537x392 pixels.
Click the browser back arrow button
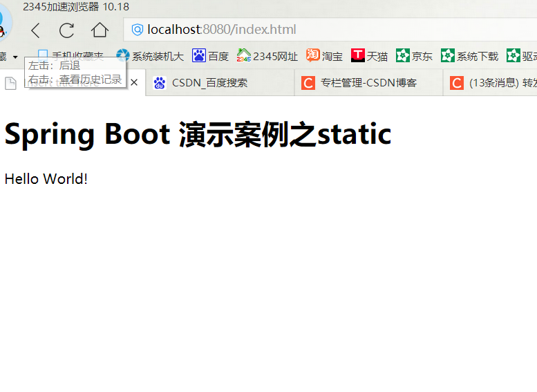36,30
